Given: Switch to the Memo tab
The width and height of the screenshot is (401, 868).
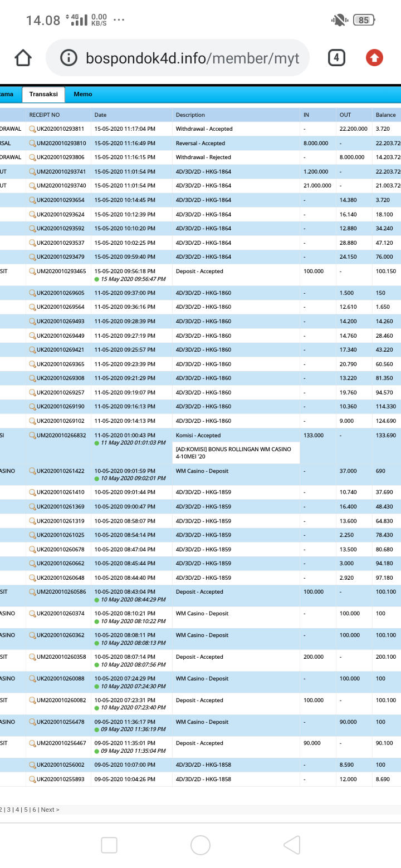Looking at the screenshot, I should 83,95.
